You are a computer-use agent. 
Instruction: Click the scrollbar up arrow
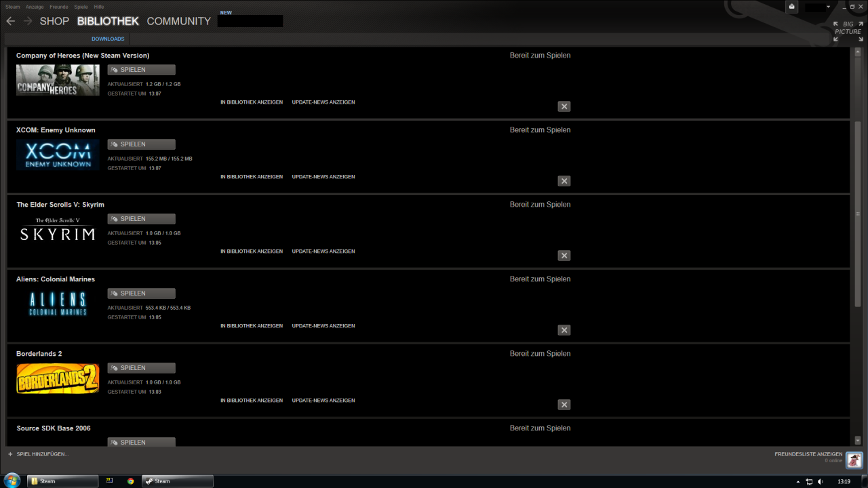(x=858, y=52)
